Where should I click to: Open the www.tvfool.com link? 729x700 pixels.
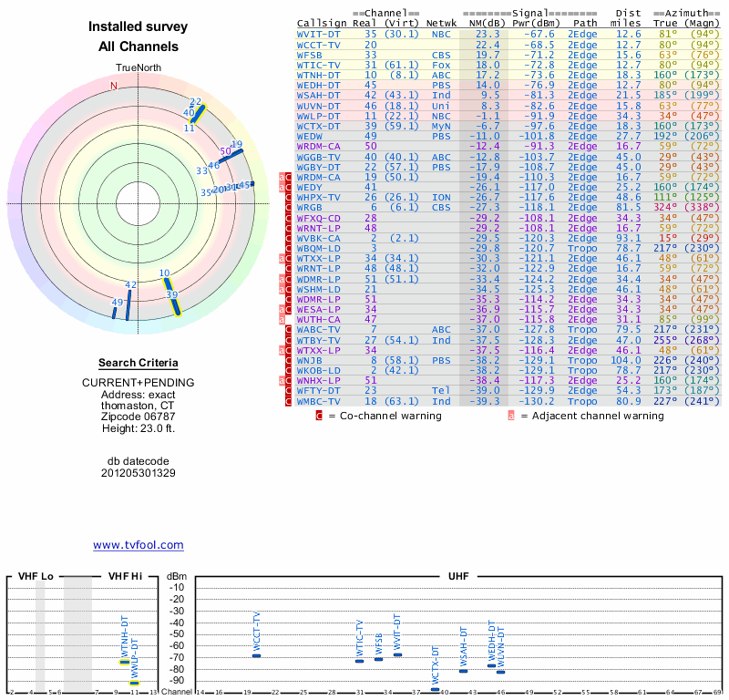point(139,545)
